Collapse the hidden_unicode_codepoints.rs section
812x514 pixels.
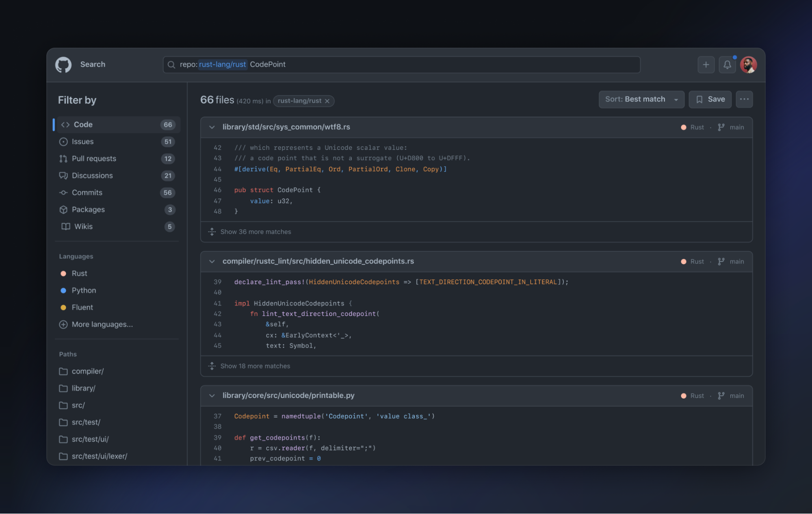211,261
